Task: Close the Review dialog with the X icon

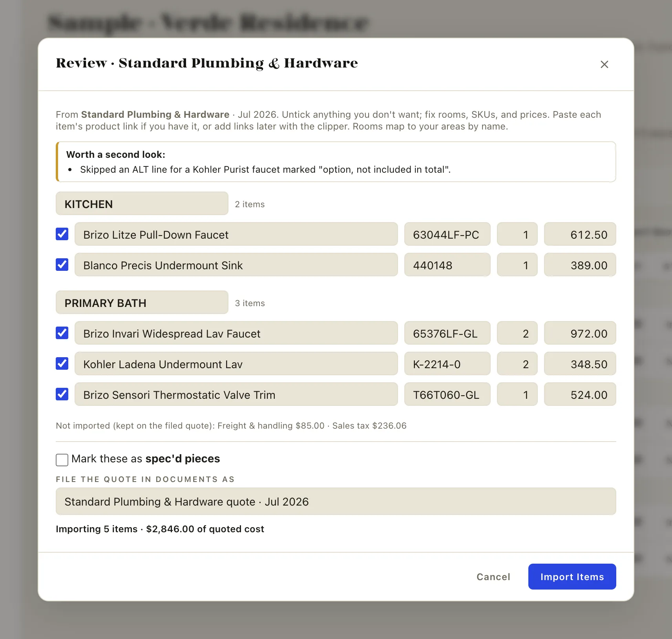Action: coord(604,64)
